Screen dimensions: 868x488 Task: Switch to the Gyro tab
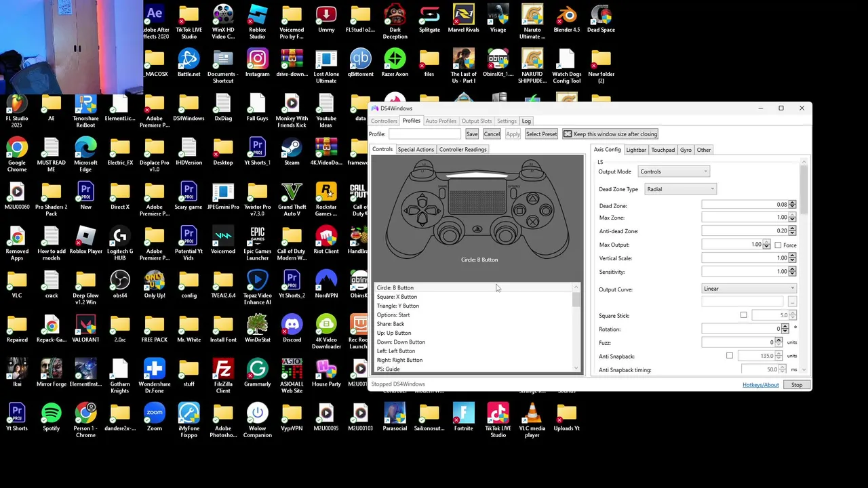[686, 150]
